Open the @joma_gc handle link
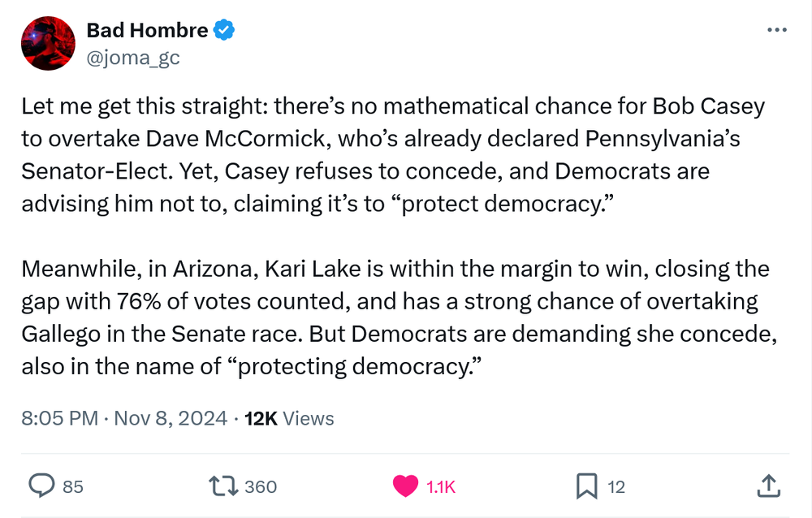 (132, 58)
